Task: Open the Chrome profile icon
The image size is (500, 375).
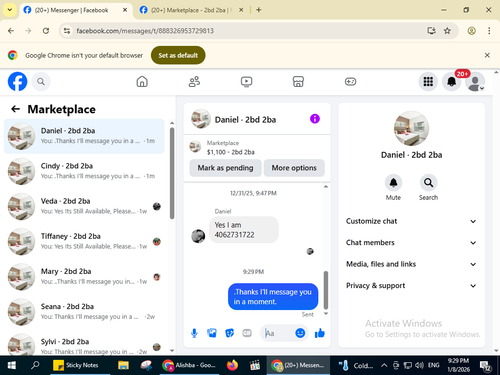Action: [x=471, y=31]
